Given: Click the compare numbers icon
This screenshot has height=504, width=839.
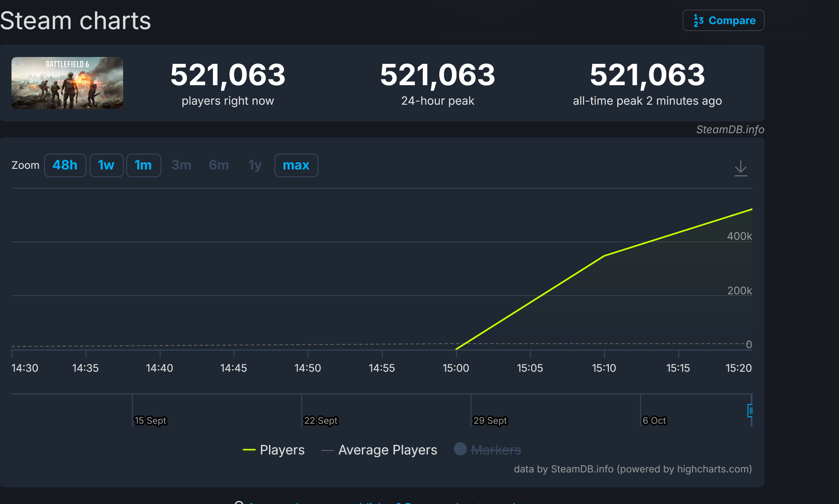Looking at the screenshot, I should click(698, 21).
